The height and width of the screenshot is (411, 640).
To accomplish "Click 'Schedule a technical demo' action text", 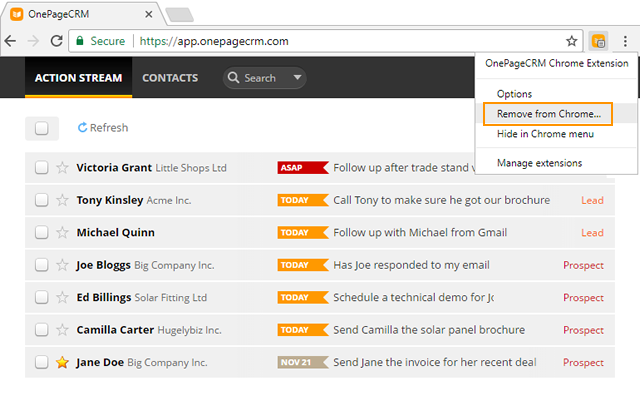I will click(413, 297).
